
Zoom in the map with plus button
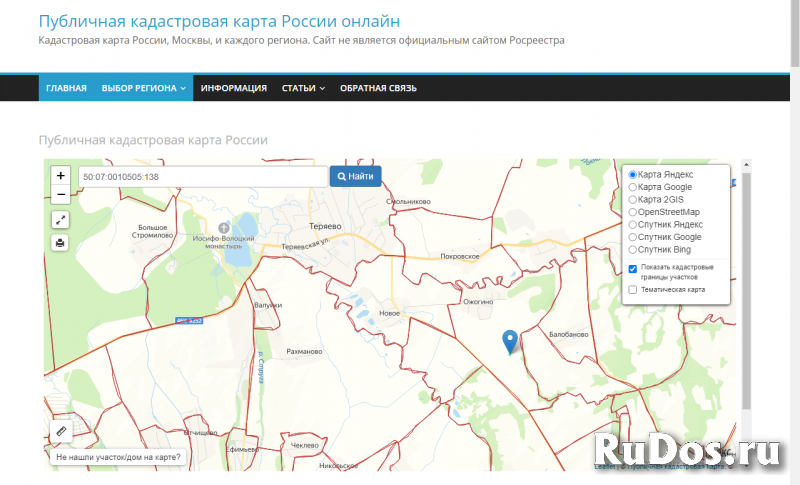[x=60, y=175]
